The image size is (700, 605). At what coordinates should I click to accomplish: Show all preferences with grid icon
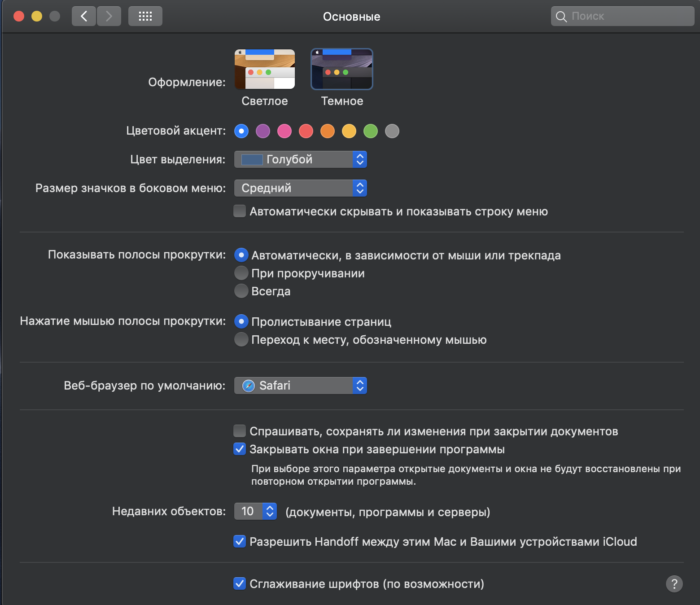[x=145, y=17]
